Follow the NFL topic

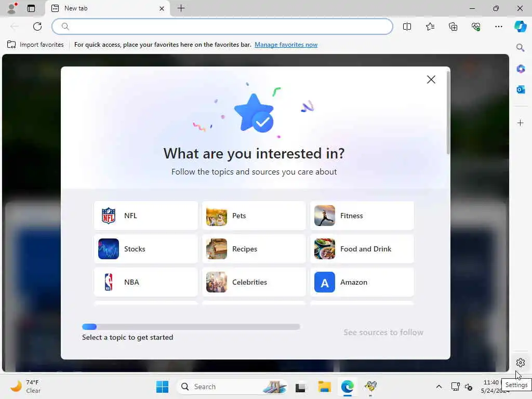point(146,216)
